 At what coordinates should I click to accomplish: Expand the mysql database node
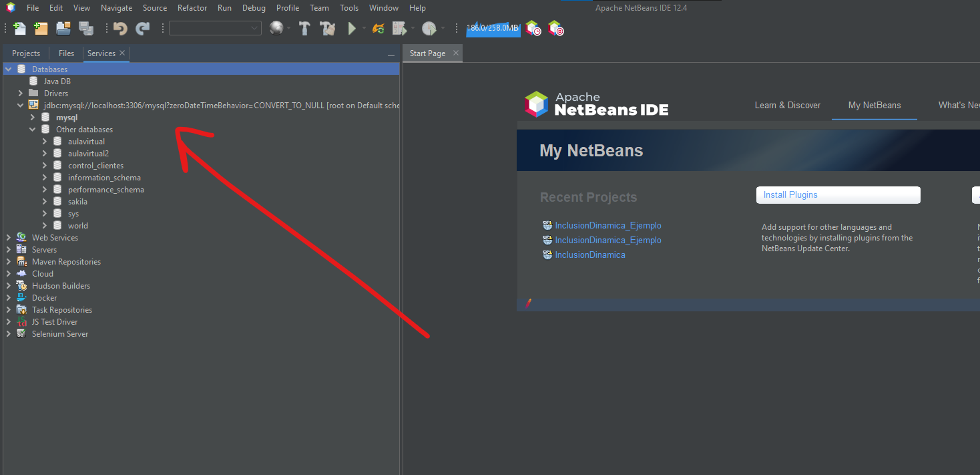(x=33, y=118)
